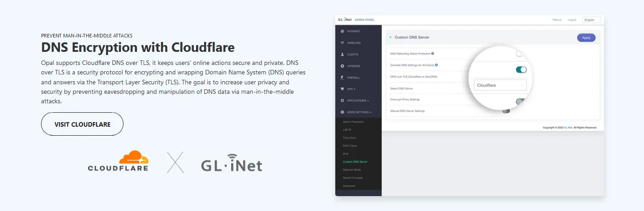Click the VPN shield icon
Viewport: 644px width, 211px height.
pos(343,89)
